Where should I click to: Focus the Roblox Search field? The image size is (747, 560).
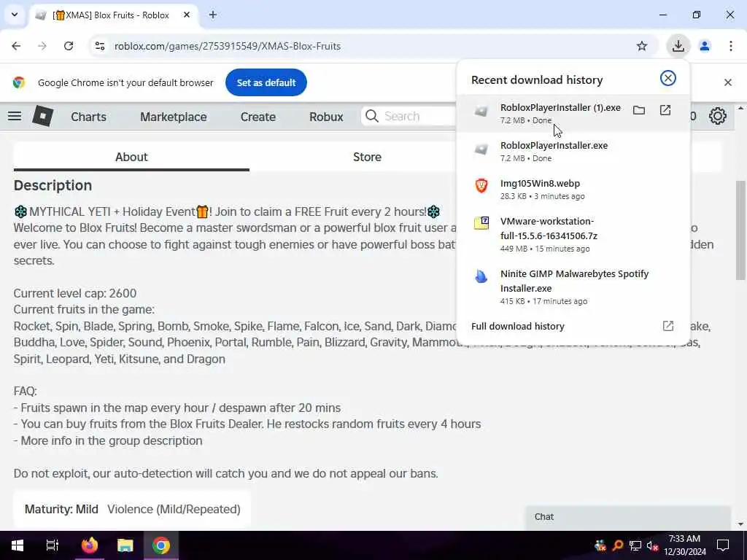[x=410, y=116]
